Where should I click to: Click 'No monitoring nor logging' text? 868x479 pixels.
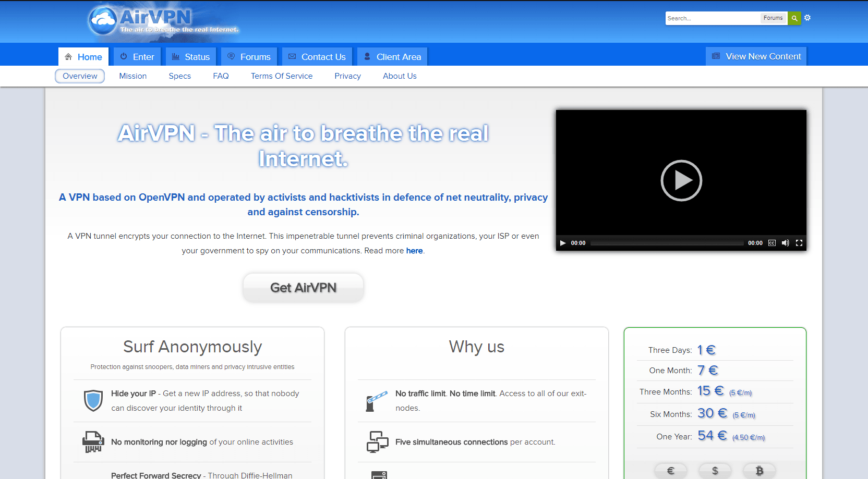point(159,442)
